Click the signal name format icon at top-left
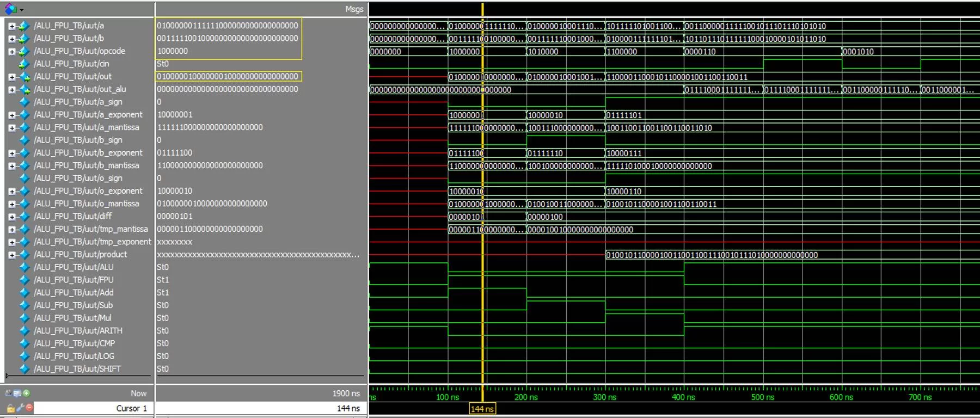The width and height of the screenshot is (980, 418). pos(10,9)
